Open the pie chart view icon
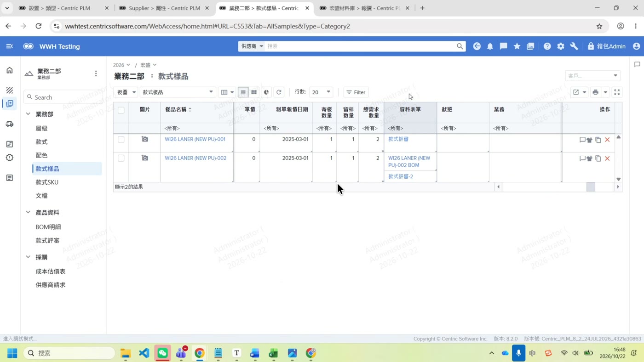 click(x=266, y=92)
